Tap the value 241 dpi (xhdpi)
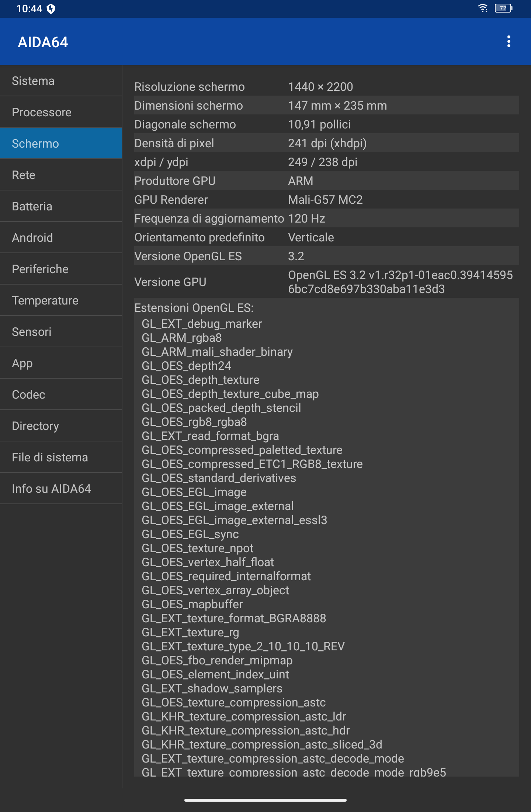 pyautogui.click(x=327, y=143)
